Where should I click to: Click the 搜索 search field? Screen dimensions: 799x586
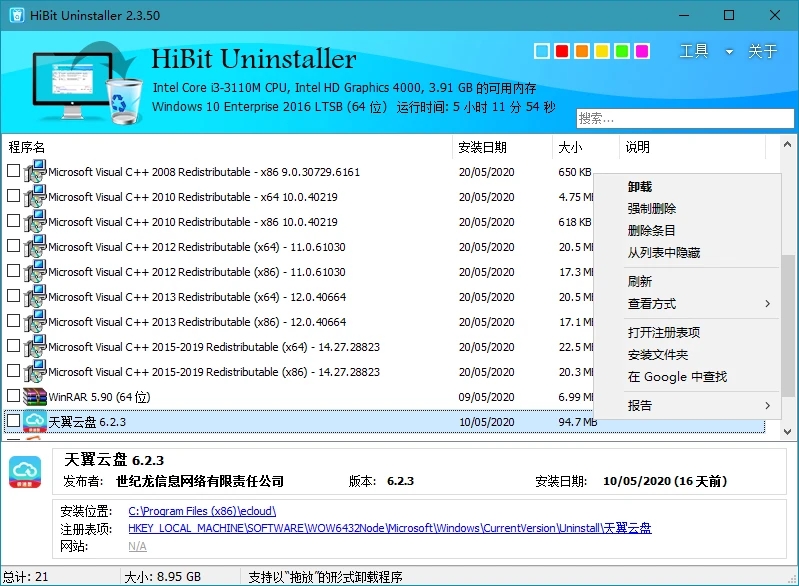pos(685,118)
